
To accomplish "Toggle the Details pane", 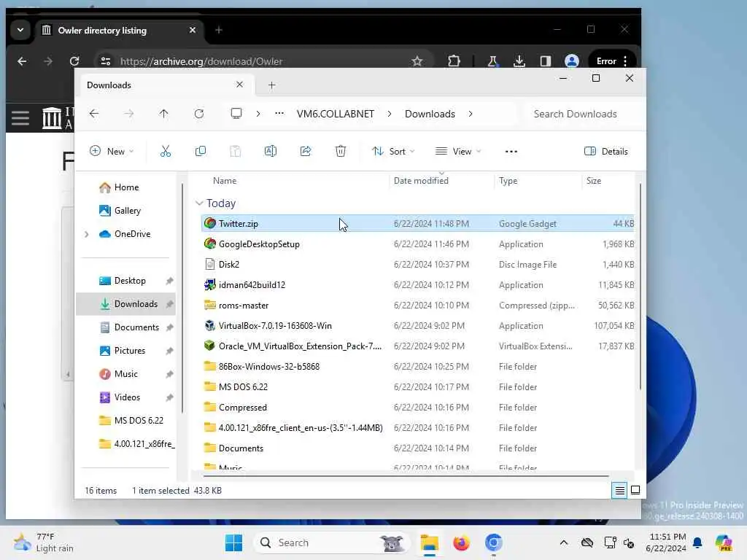I will pos(606,152).
